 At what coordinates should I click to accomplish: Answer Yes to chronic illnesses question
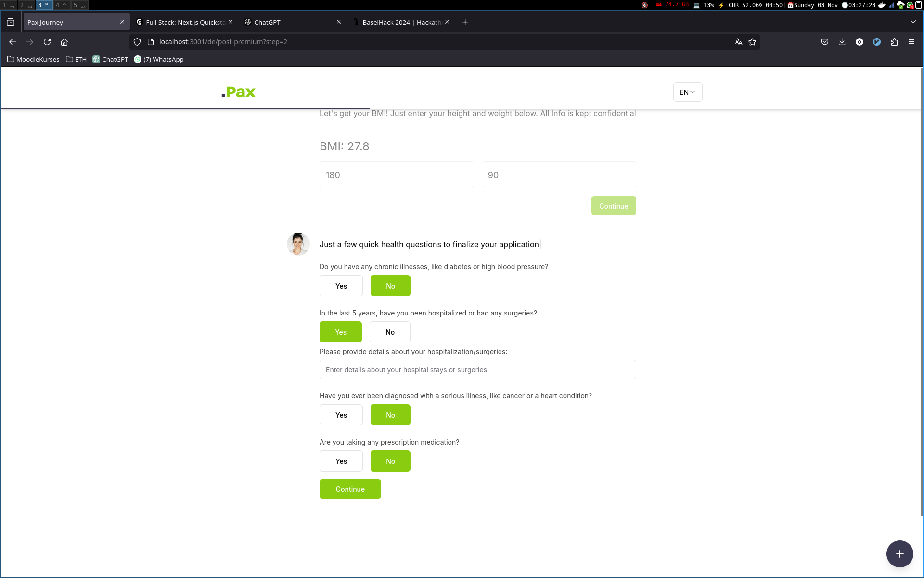pos(341,286)
